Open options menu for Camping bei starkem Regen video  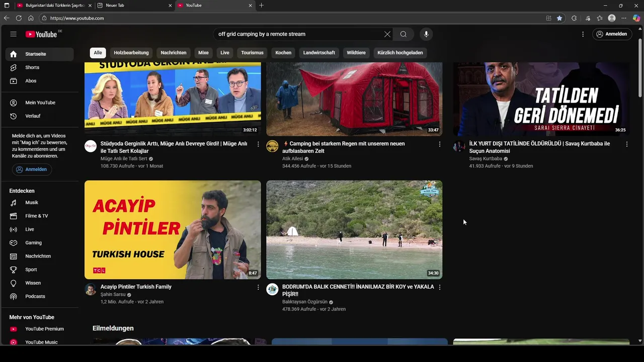click(440, 144)
